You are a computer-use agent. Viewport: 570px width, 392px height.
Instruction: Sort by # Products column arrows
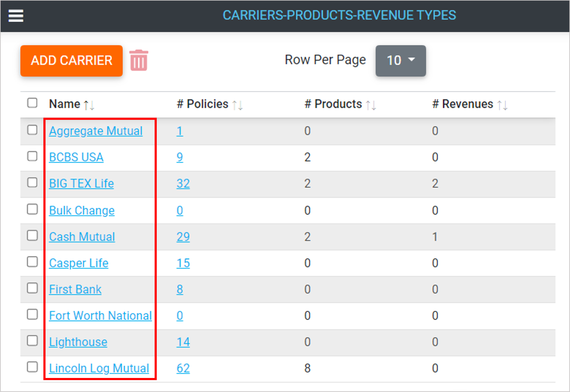(x=371, y=105)
